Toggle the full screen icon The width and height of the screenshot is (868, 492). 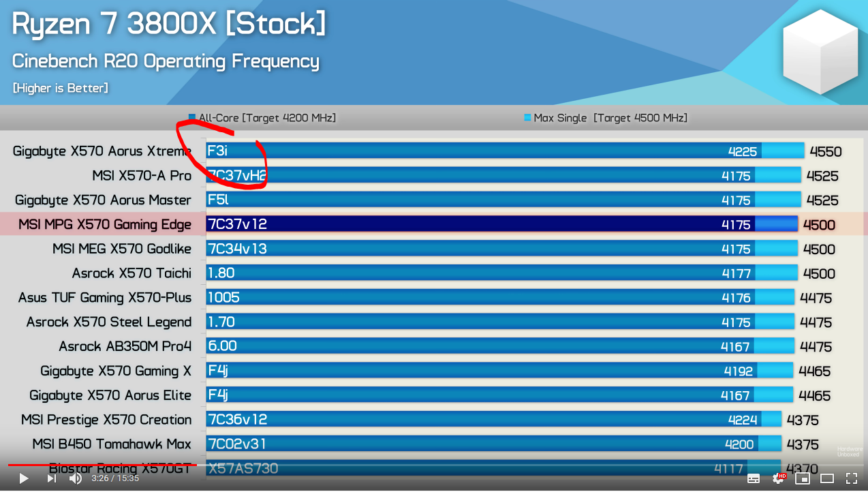point(852,478)
